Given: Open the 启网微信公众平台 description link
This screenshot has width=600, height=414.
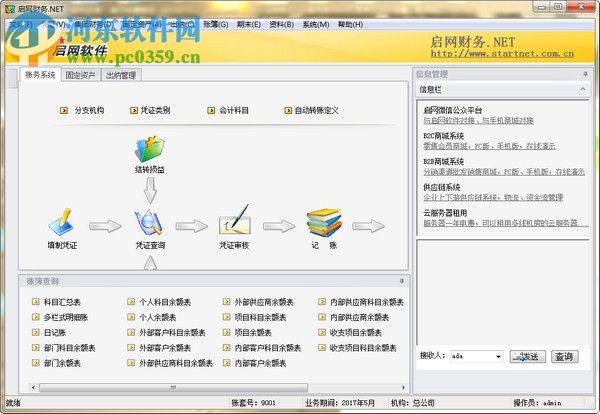Looking at the screenshot, I should [x=478, y=121].
